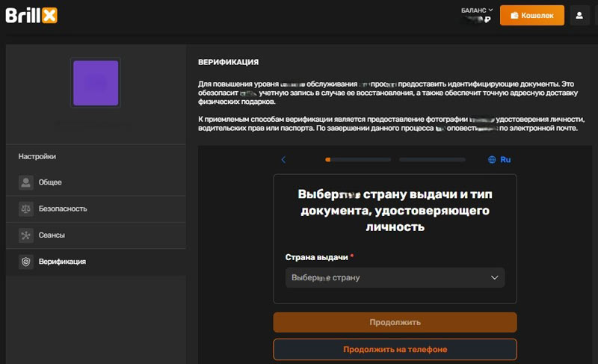
Task: Click the BrillX logo
Action: pos(31,16)
